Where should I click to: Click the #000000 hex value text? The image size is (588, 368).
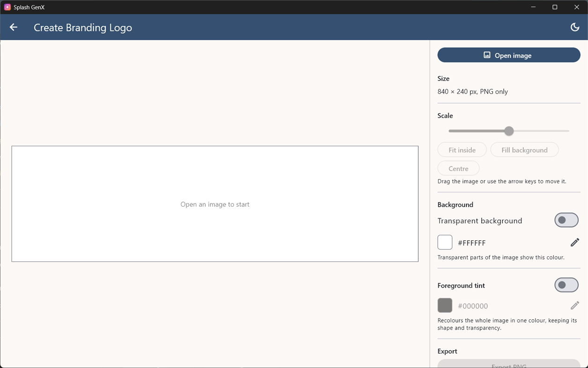point(473,306)
